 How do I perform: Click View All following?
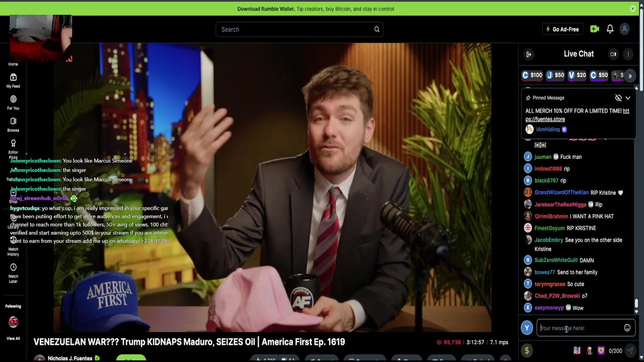click(13, 338)
